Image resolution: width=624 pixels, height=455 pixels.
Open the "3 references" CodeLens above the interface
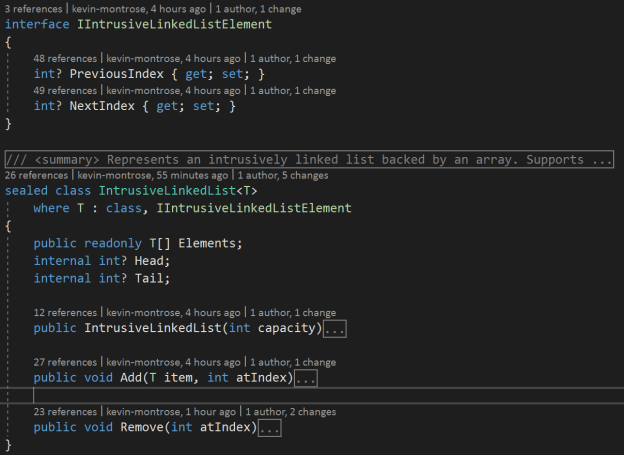tap(36, 9)
